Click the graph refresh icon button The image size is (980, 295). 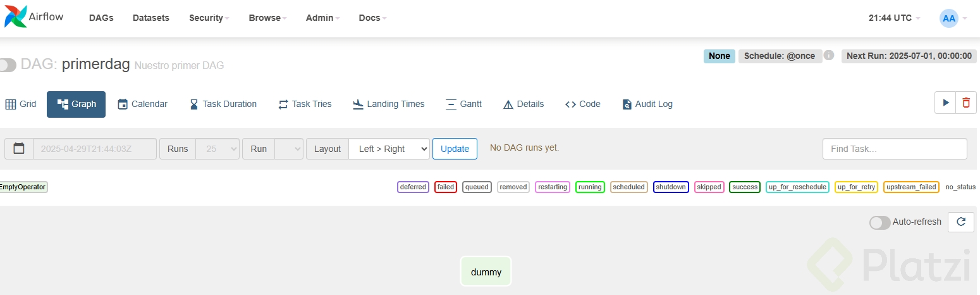(961, 222)
